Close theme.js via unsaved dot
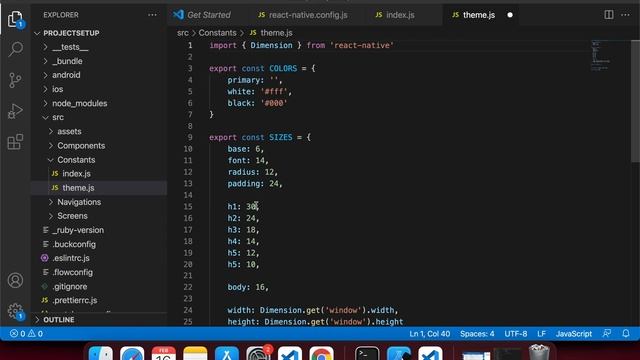 point(510,15)
